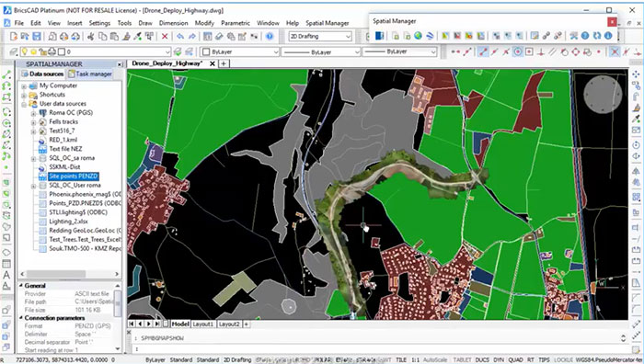Click the blue Help circle in Spatial Manager toolbar
The height and width of the screenshot is (364, 644).
pos(585,36)
